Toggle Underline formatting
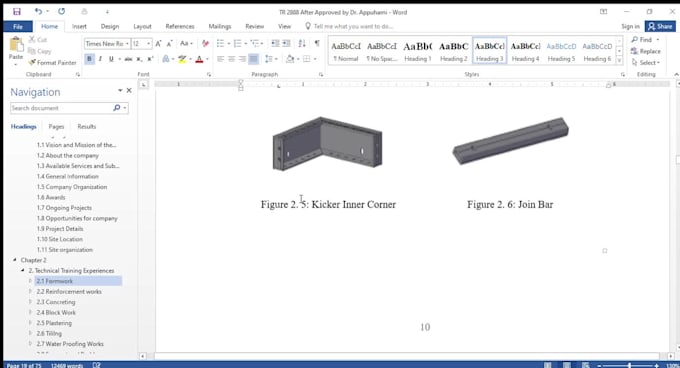 click(111, 59)
